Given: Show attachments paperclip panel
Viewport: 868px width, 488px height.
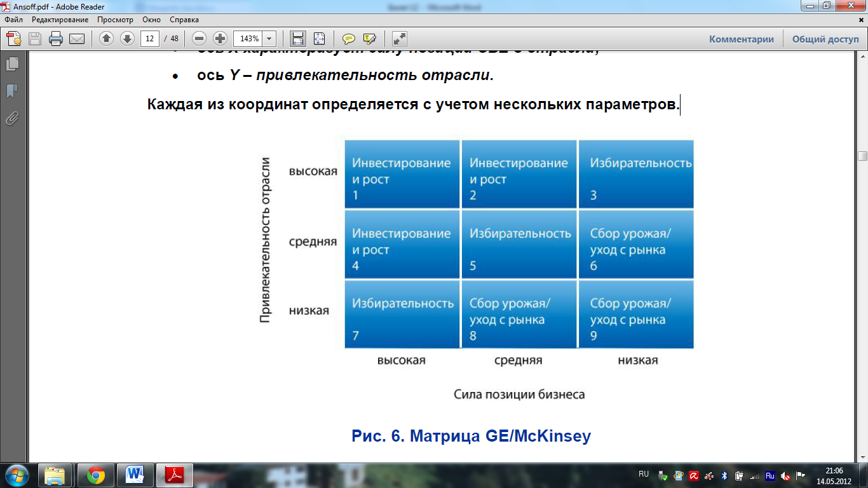Looking at the screenshot, I should (x=12, y=118).
